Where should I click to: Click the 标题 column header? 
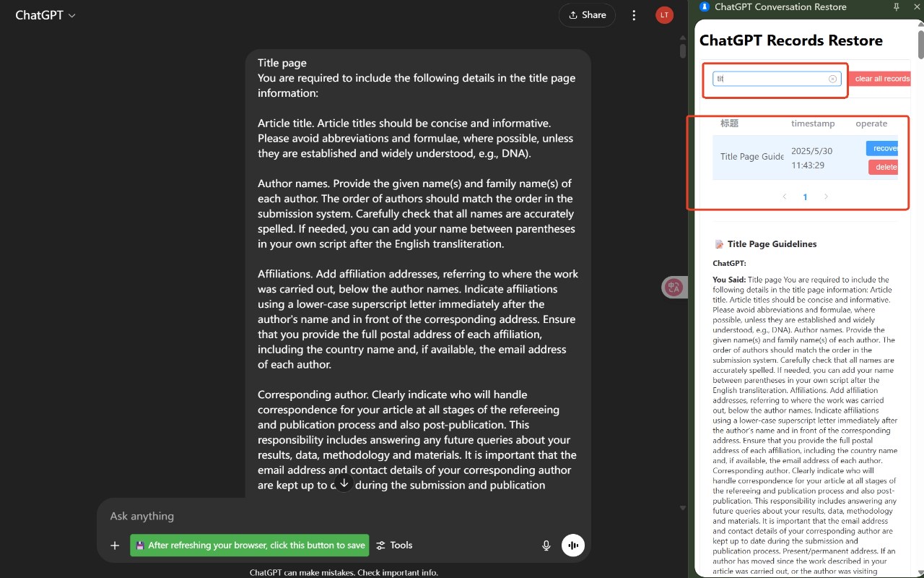pos(729,124)
